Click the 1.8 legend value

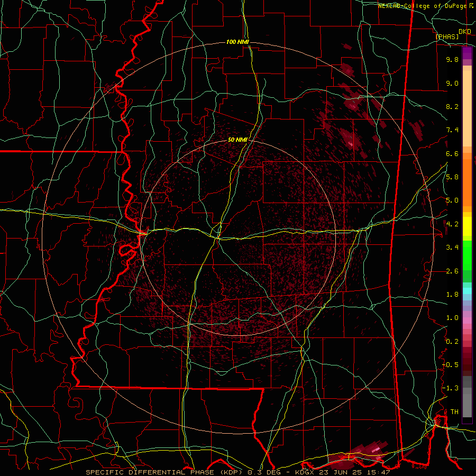[452, 295]
